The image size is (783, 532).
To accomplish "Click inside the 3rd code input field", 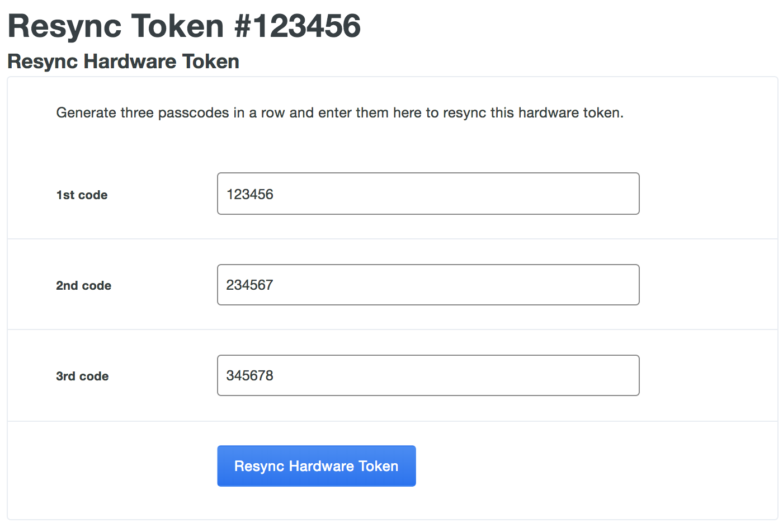I will [428, 375].
